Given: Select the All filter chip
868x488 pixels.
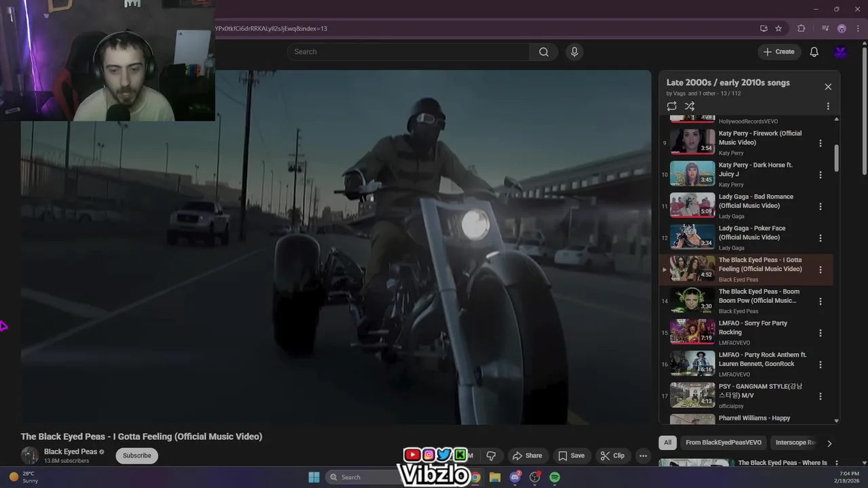Looking at the screenshot, I should pos(667,443).
